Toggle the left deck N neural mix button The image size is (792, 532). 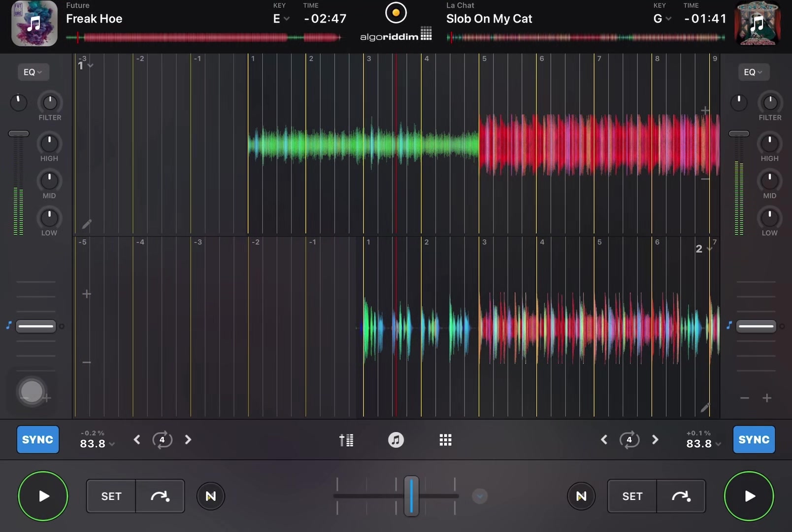(x=211, y=496)
